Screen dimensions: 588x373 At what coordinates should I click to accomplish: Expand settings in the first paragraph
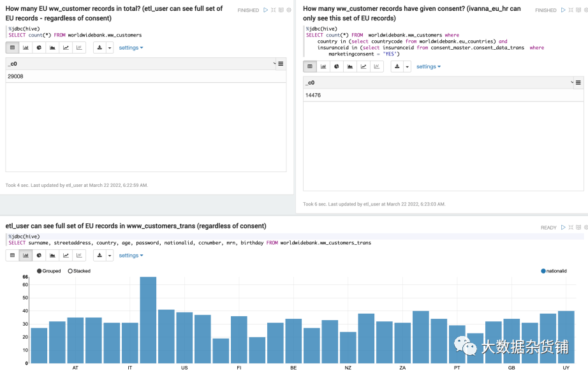(x=131, y=48)
